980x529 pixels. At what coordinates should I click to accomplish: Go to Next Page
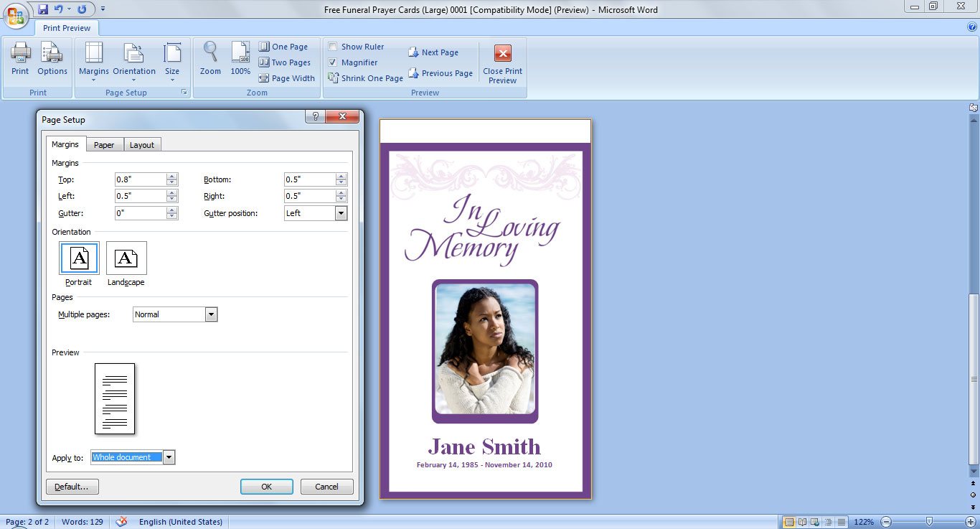(x=433, y=52)
